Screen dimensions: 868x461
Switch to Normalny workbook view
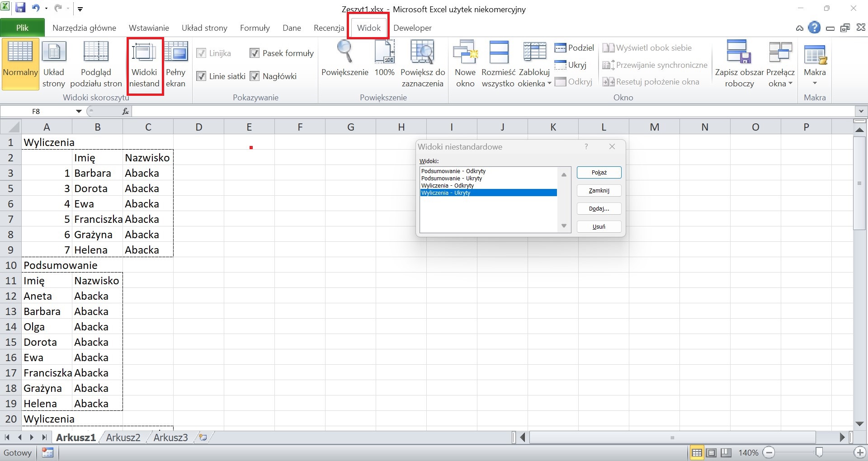20,64
